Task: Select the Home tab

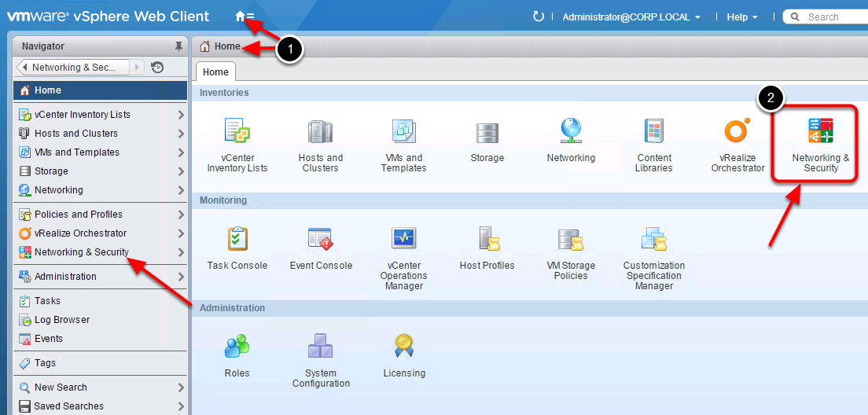Action: [x=215, y=72]
